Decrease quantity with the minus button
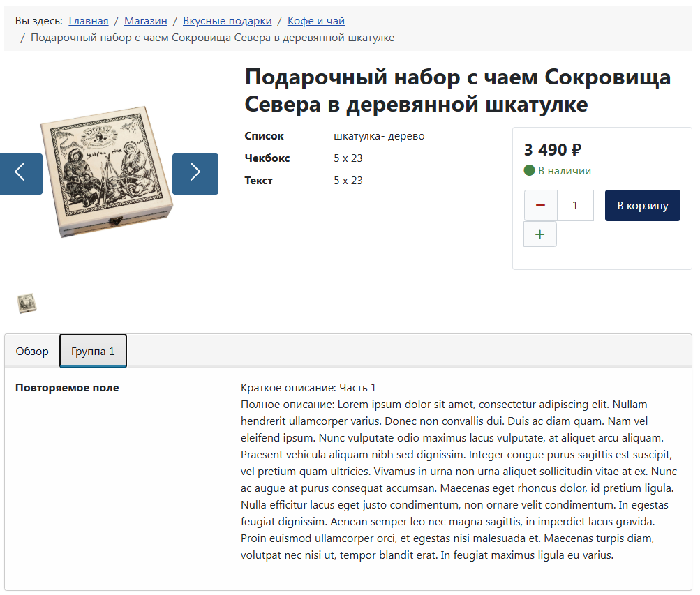The height and width of the screenshot is (595, 700). coord(540,206)
